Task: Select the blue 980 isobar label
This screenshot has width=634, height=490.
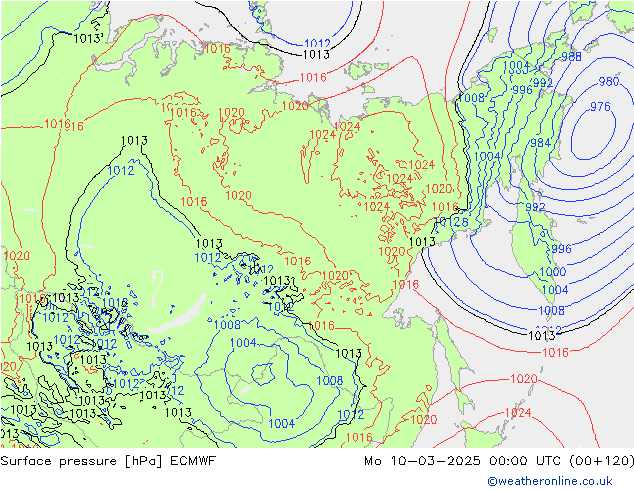Action: tap(609, 82)
